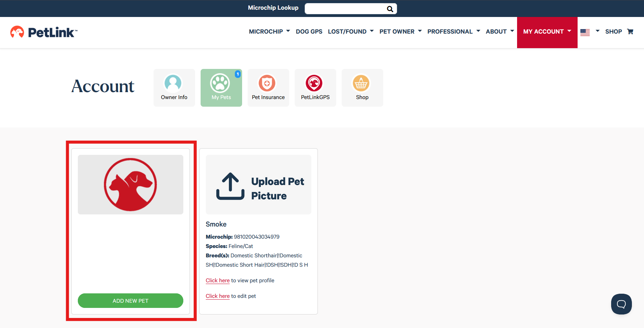Click Upload Pet Picture text
This screenshot has width=644, height=328.
[278, 188]
